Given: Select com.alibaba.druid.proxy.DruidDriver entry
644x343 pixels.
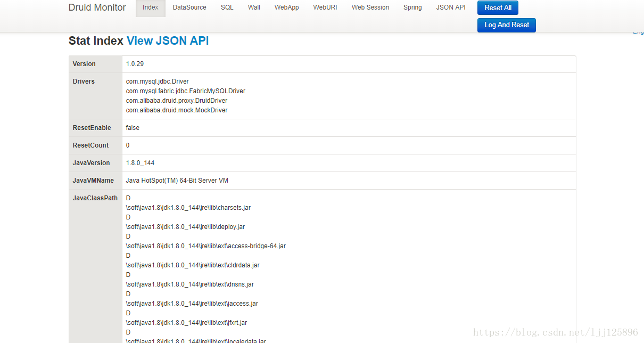Looking at the screenshot, I should (x=177, y=101).
